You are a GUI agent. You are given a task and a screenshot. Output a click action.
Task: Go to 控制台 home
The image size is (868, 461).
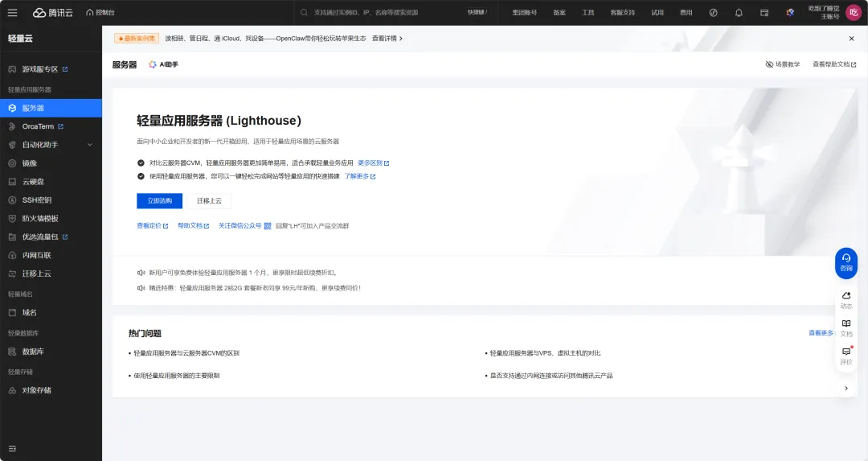click(x=100, y=12)
